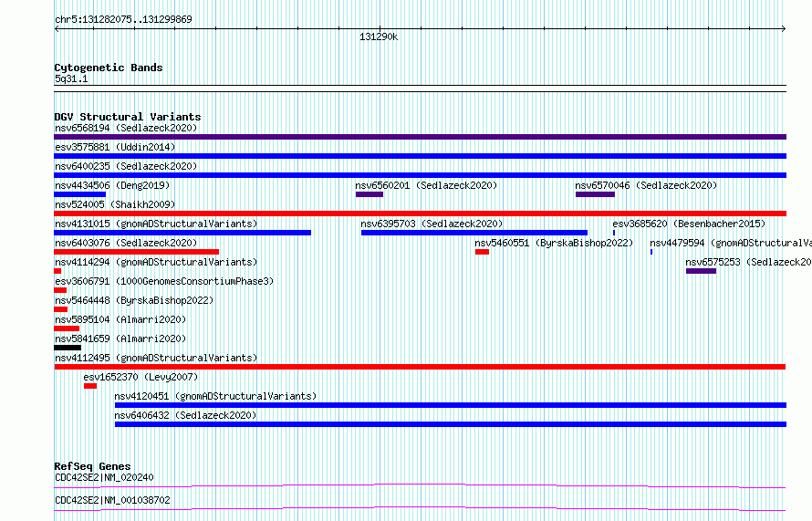Click the chr5:131282075..131299869 coordinates label

tap(123, 20)
